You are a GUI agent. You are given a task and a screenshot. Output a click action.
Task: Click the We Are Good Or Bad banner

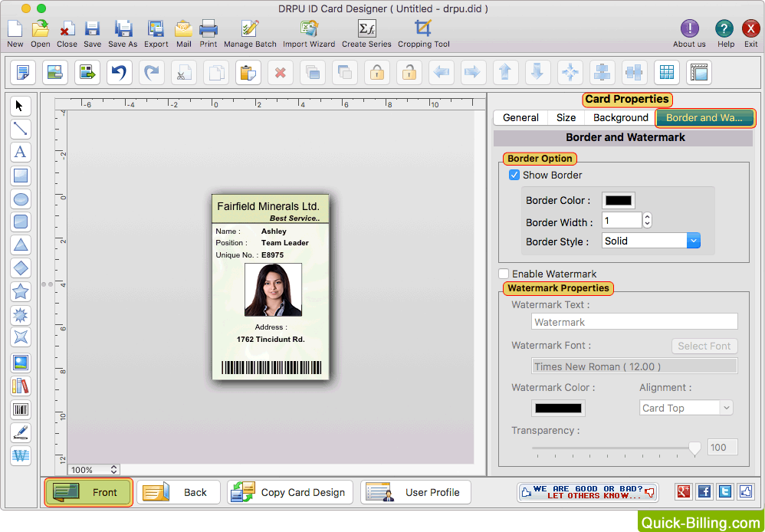588,492
